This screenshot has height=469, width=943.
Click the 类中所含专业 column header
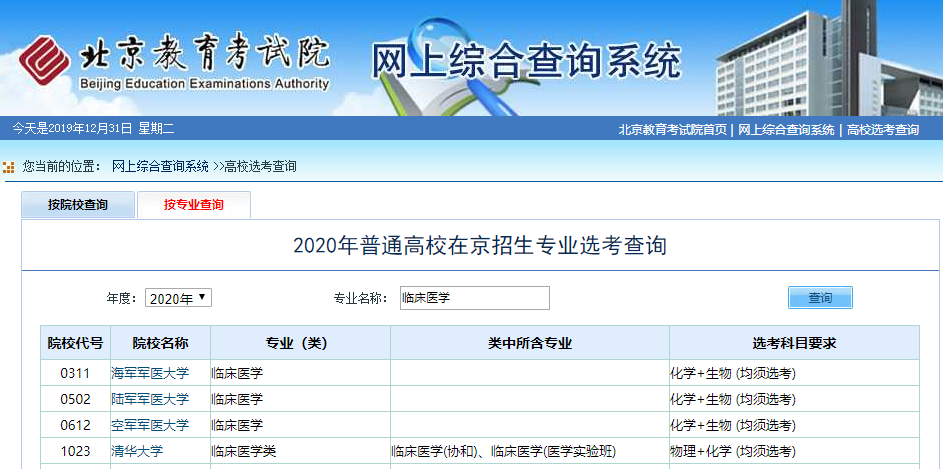(x=530, y=343)
